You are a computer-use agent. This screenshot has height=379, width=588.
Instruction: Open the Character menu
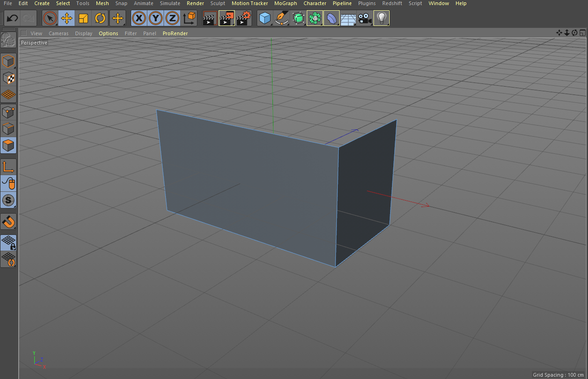pyautogui.click(x=315, y=3)
